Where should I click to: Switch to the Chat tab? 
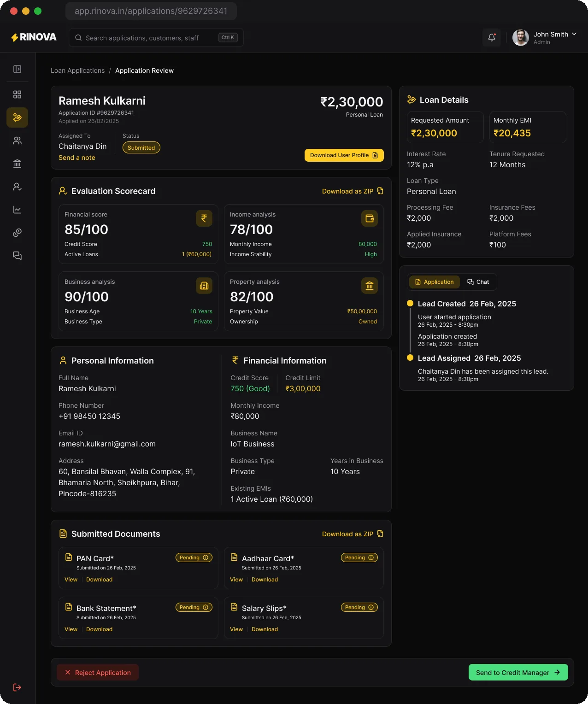click(x=478, y=282)
